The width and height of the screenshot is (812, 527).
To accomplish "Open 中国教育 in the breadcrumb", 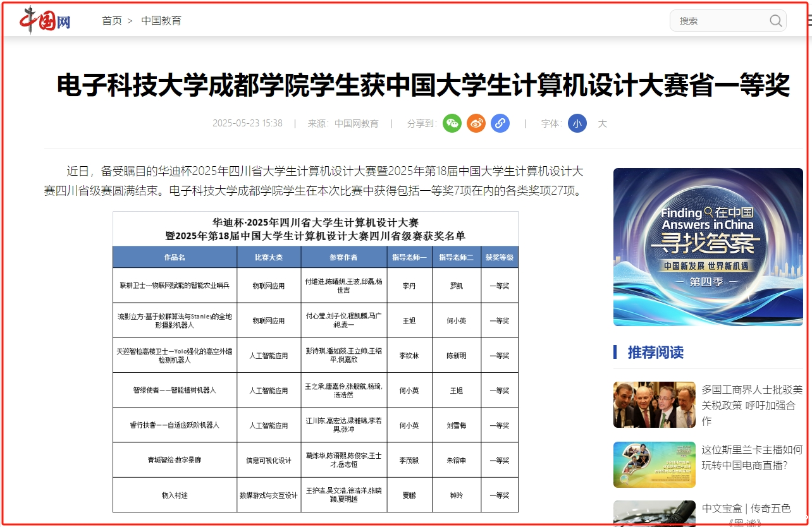I will 161,21.
